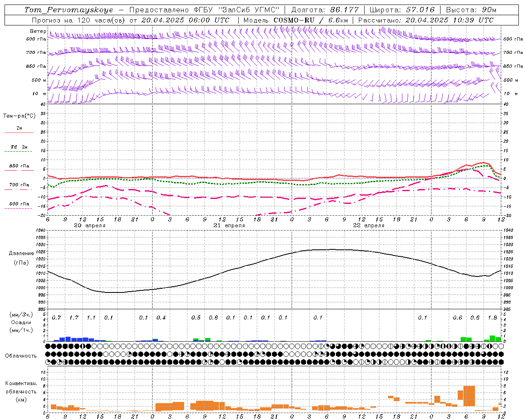Select the precipitation value "0.4"
The width and height of the screenshot is (525, 420).
point(161,318)
